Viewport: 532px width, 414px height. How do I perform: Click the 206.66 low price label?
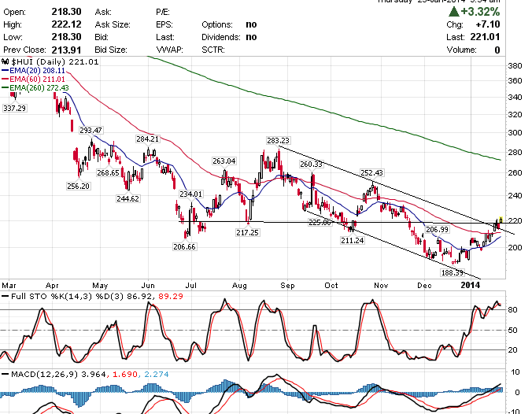click(x=184, y=246)
